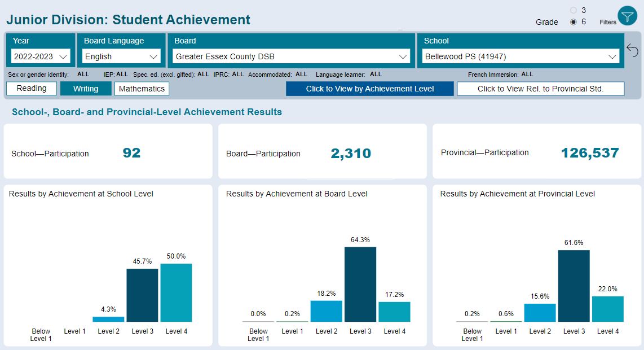Click the French Immersion filter label
The image size is (644, 350).
pos(493,75)
